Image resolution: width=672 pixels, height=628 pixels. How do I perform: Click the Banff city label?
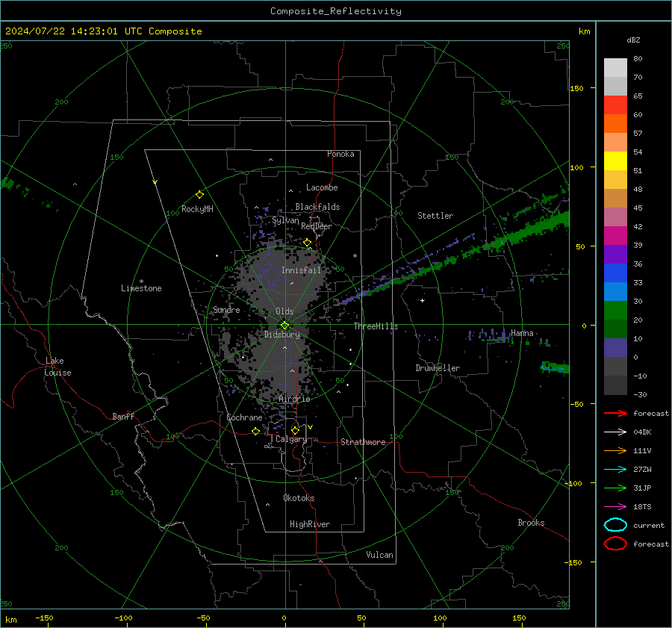tap(123, 416)
